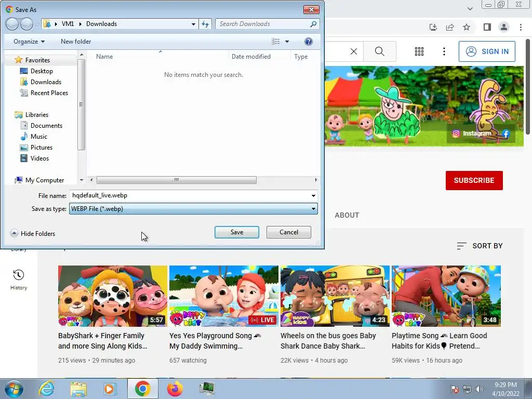This screenshot has width=532, height=399.
Task: Open the Yes Yes Playground Song live thumbnail
Action: click(x=224, y=296)
